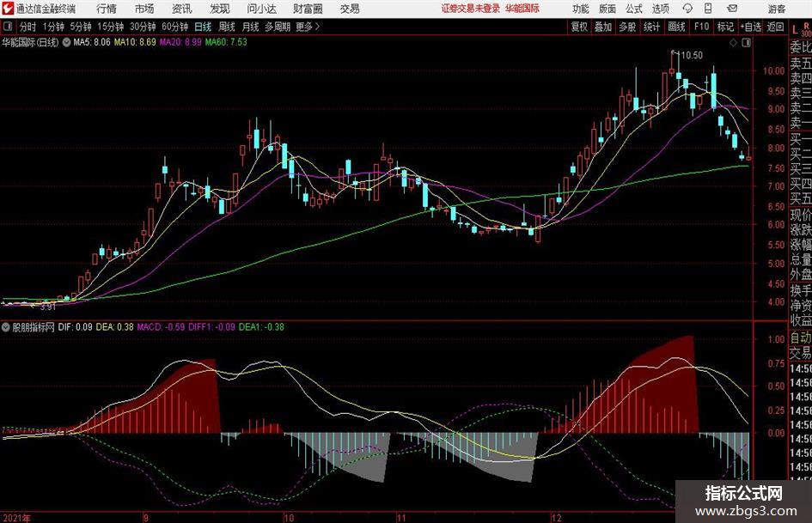This screenshot has width=812, height=523.
Task: Open the 发现 menu
Action: [220, 9]
